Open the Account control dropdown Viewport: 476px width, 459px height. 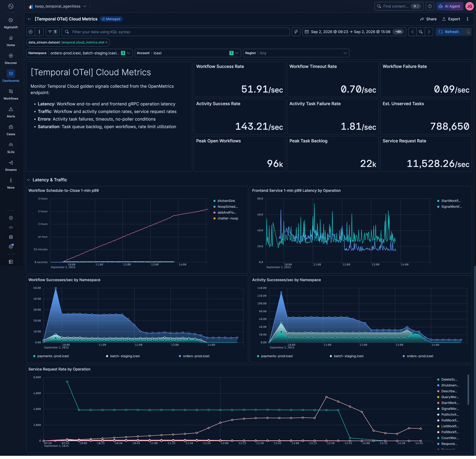coord(188,53)
